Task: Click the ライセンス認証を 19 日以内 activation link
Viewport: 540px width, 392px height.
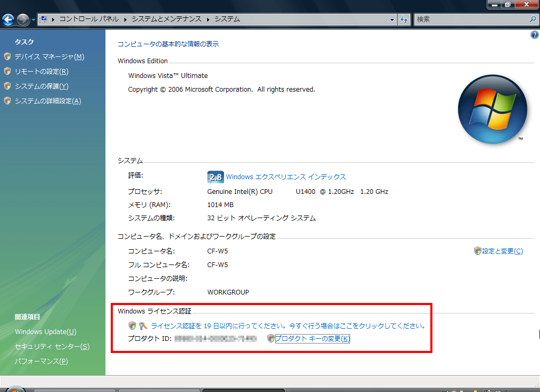Action: click(x=288, y=326)
